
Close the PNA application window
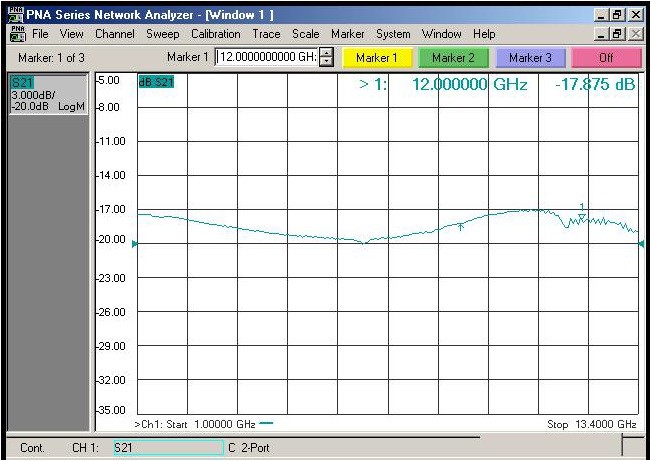635,15
